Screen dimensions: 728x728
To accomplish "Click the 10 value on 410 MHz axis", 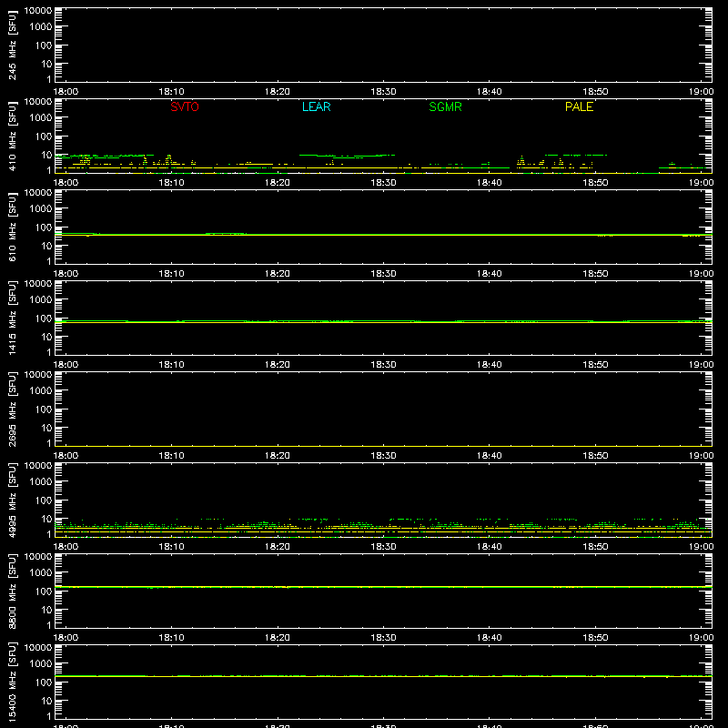I will [x=46, y=155].
